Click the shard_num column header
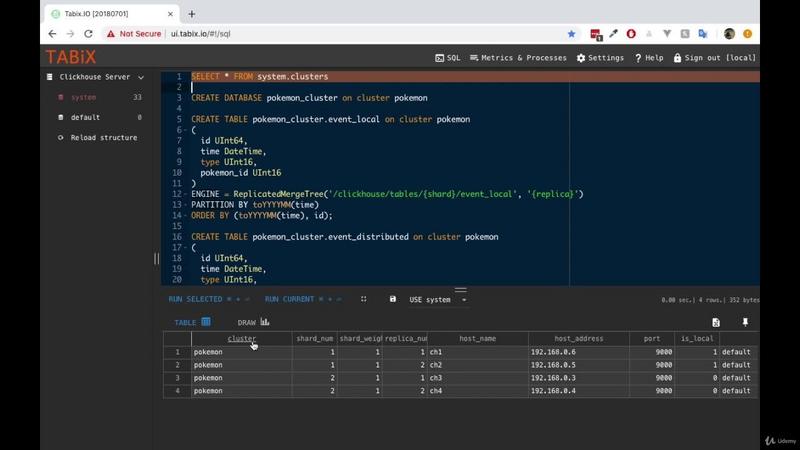The height and width of the screenshot is (450, 800). coord(314,339)
